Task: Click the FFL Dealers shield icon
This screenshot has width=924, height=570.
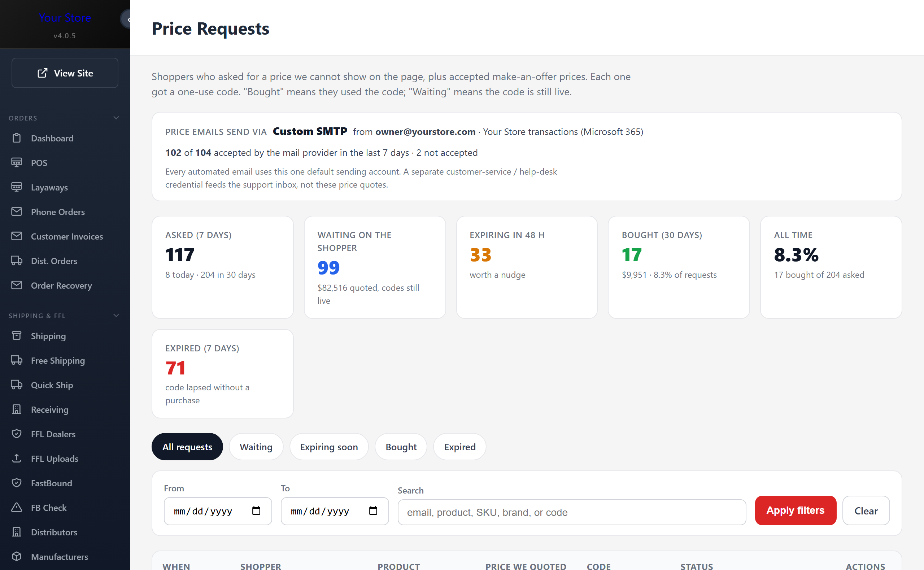Action: [x=17, y=434]
